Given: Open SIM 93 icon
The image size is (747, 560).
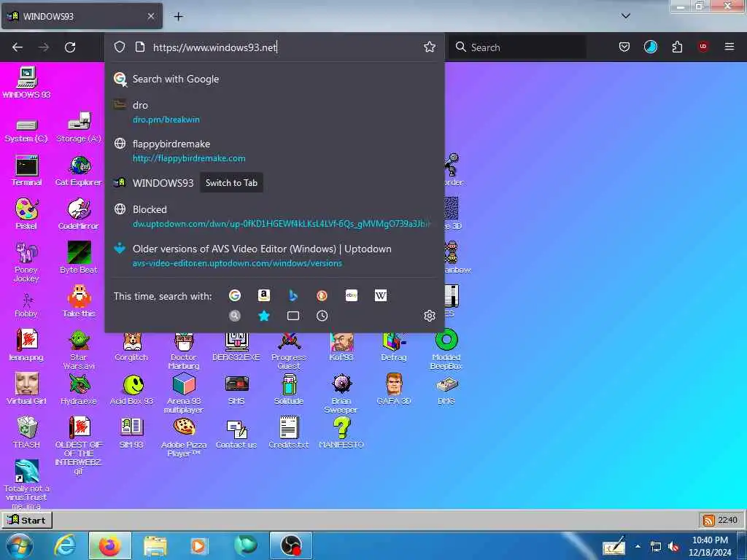Looking at the screenshot, I should (x=131, y=433).
